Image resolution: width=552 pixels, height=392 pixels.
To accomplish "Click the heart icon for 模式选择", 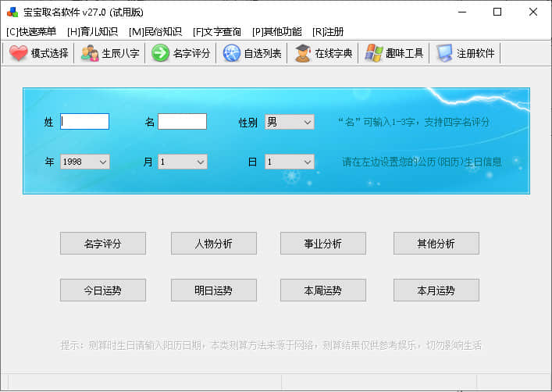I will (x=19, y=53).
